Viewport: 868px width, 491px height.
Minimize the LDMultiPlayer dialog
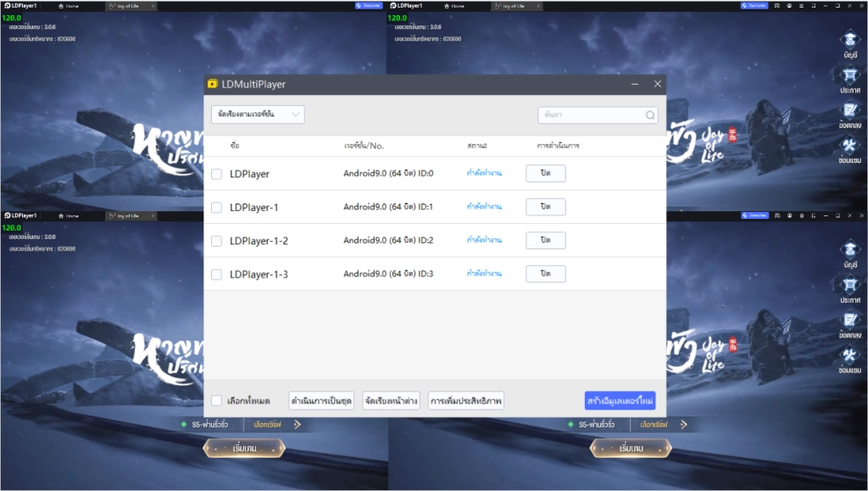[x=635, y=84]
